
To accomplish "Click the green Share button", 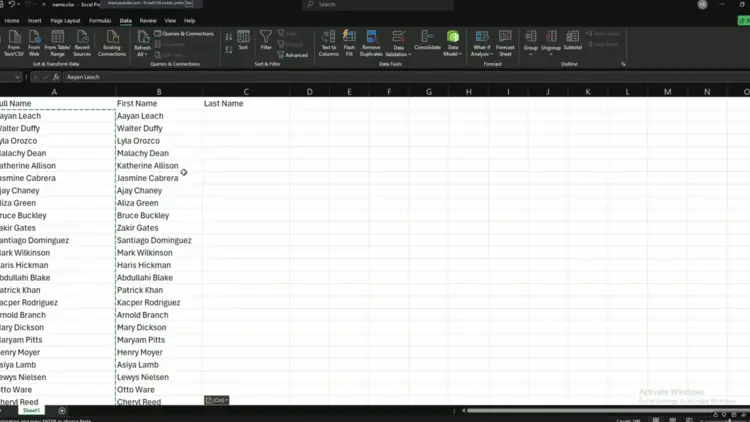I will (x=744, y=21).
